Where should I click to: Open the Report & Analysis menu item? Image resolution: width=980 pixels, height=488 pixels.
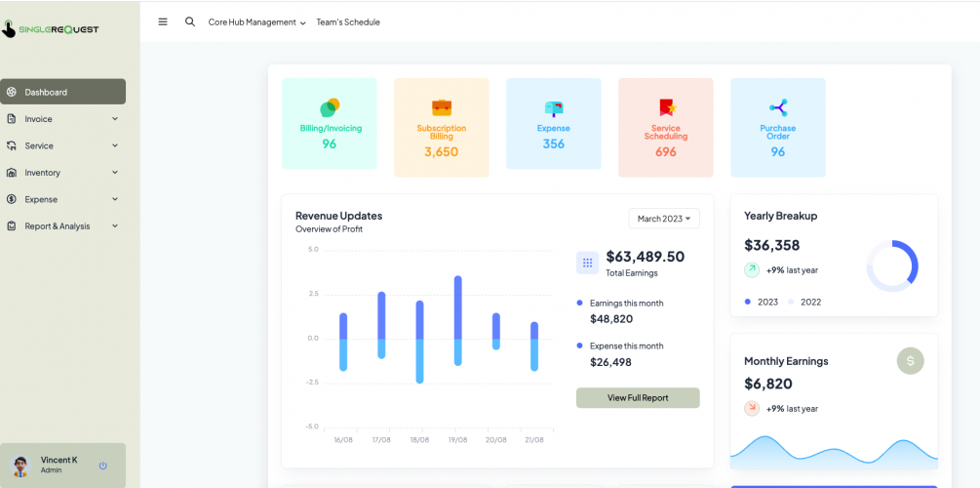click(63, 226)
